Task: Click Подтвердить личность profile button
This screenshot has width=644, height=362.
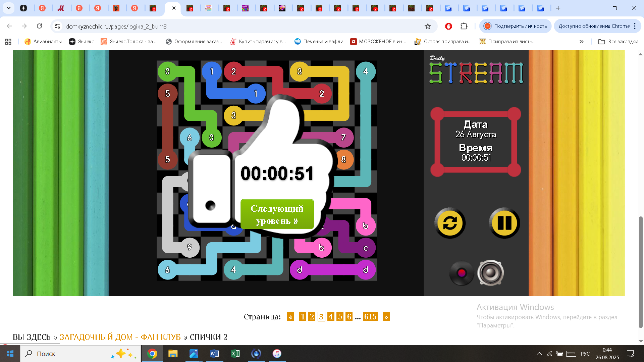Action: pyautogui.click(x=516, y=26)
